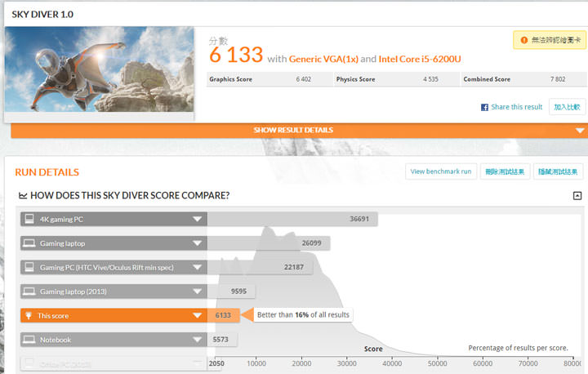Viewport: 588px width, 374px height.
Task: Click the Gaming laptop icon
Action: click(29, 243)
